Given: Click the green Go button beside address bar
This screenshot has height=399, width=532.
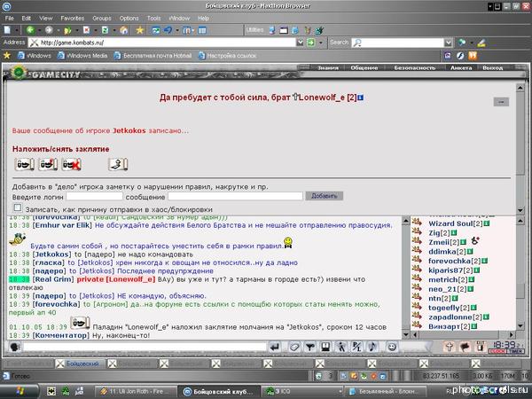Looking at the screenshot, I should point(311,43).
